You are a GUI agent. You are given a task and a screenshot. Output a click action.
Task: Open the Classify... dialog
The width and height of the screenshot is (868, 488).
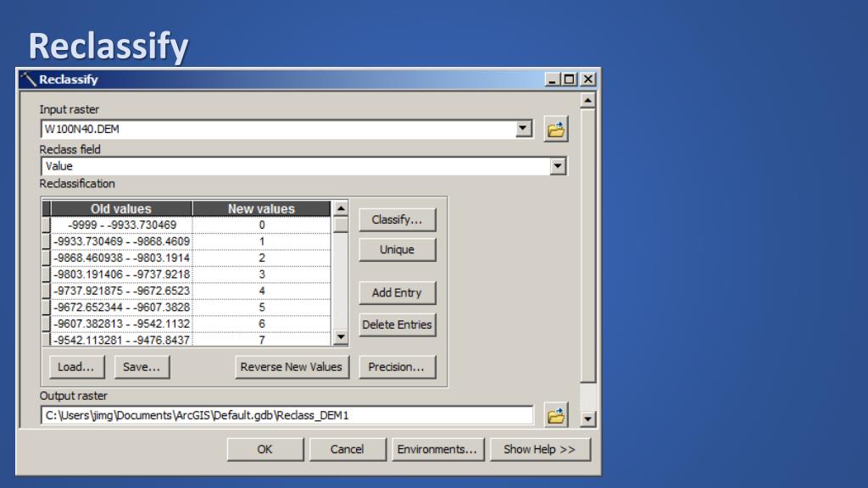tap(397, 219)
